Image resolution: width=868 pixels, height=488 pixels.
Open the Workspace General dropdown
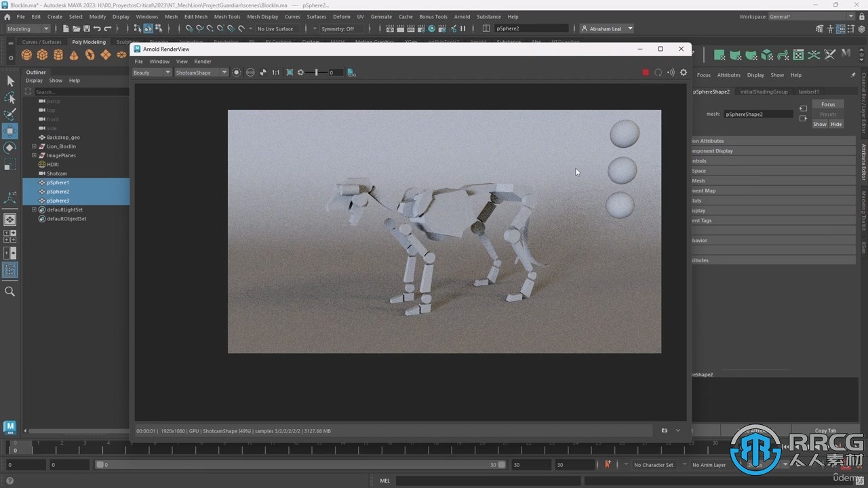tap(813, 16)
